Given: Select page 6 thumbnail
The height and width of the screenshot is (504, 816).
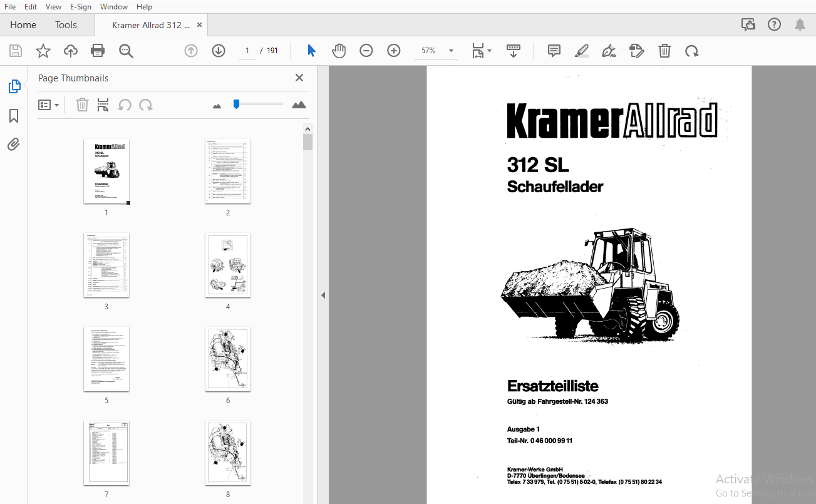Looking at the screenshot, I should [228, 359].
